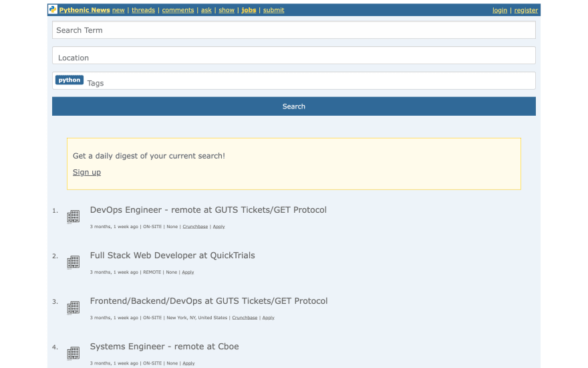Apply to the Full Stack Web Developer job
The image size is (588, 368).
[188, 272]
